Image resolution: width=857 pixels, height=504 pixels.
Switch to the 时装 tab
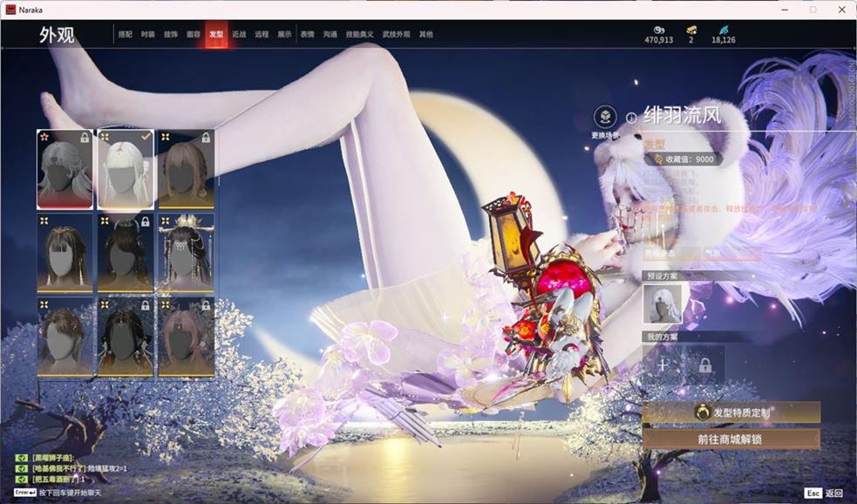click(x=148, y=34)
